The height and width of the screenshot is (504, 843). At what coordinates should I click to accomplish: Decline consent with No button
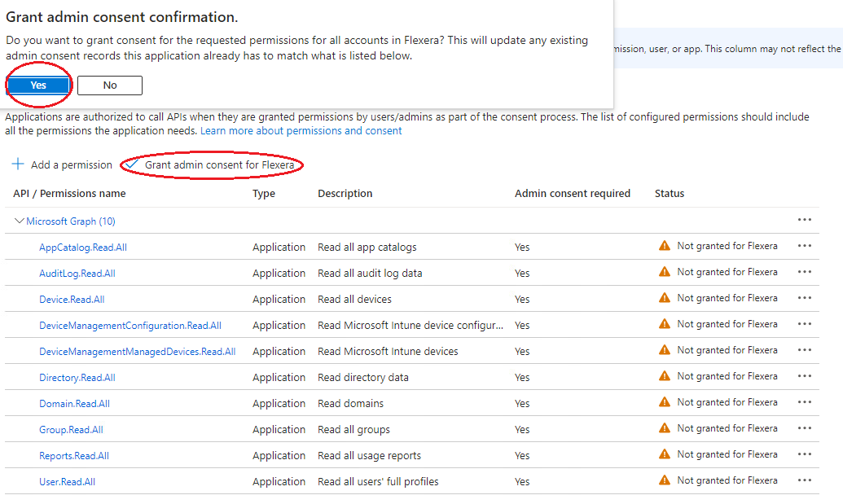pos(110,85)
